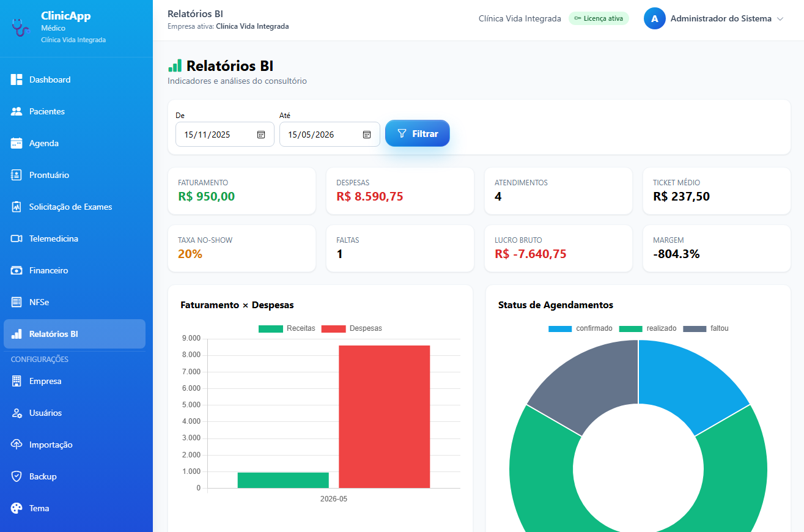Toggle Despesas series in chart legend
Image resolution: width=804 pixels, height=532 pixels.
[352, 328]
